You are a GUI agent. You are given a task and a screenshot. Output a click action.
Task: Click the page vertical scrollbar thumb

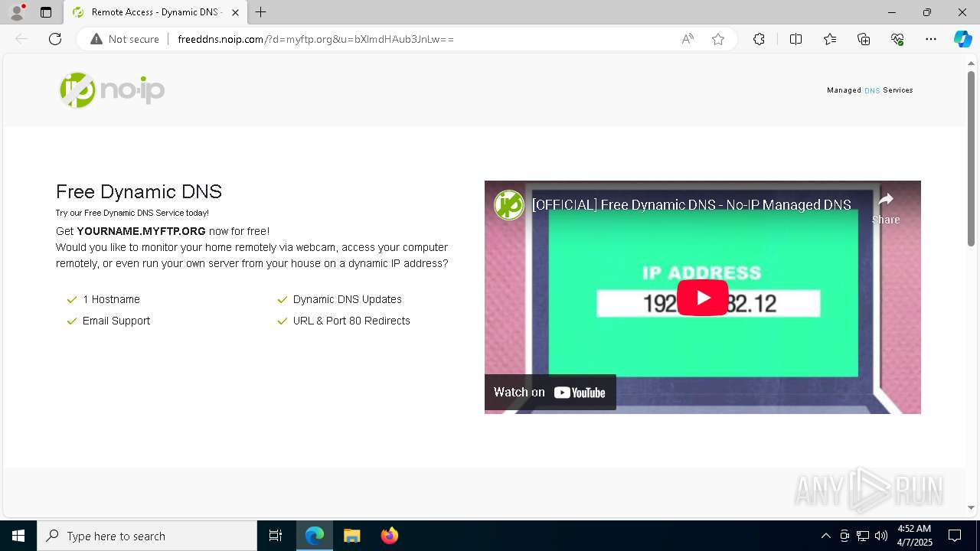(x=971, y=158)
